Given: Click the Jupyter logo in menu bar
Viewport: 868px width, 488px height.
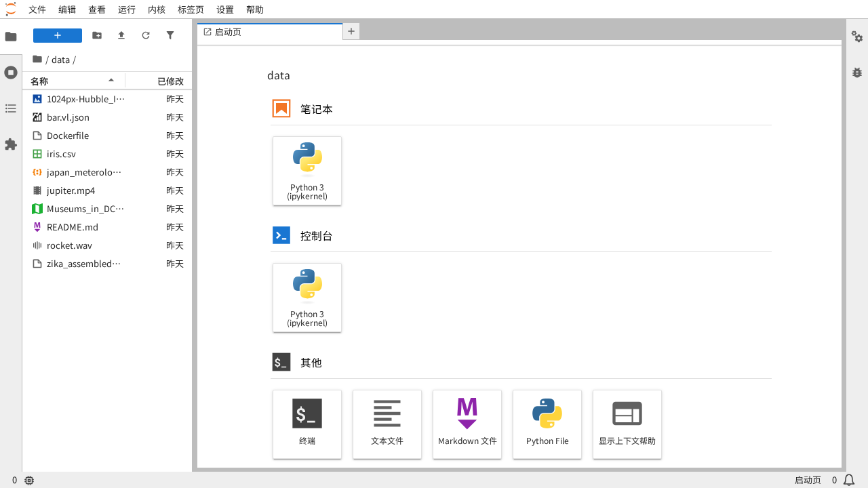Looking at the screenshot, I should (x=11, y=9).
